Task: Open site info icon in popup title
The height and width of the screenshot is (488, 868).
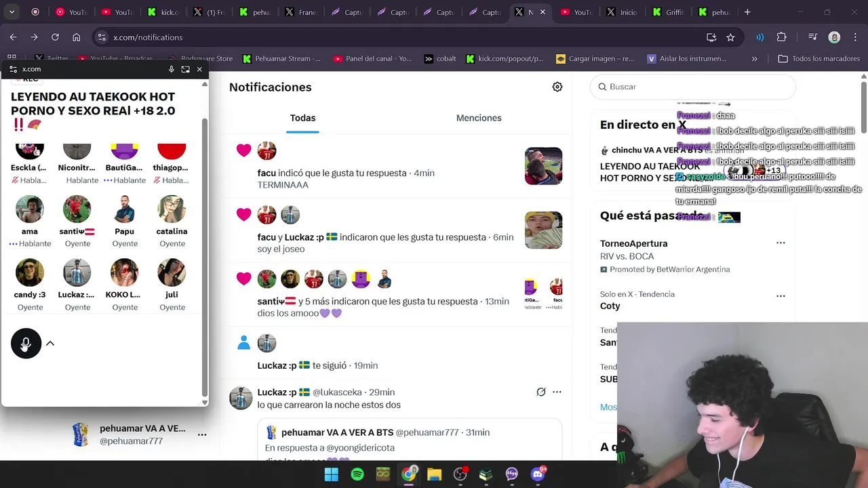Action: click(13, 69)
